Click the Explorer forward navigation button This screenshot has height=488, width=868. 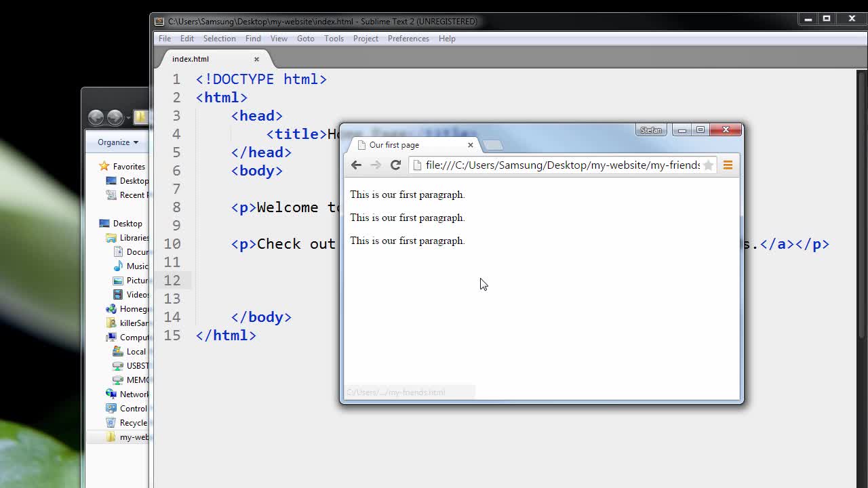pos(115,117)
